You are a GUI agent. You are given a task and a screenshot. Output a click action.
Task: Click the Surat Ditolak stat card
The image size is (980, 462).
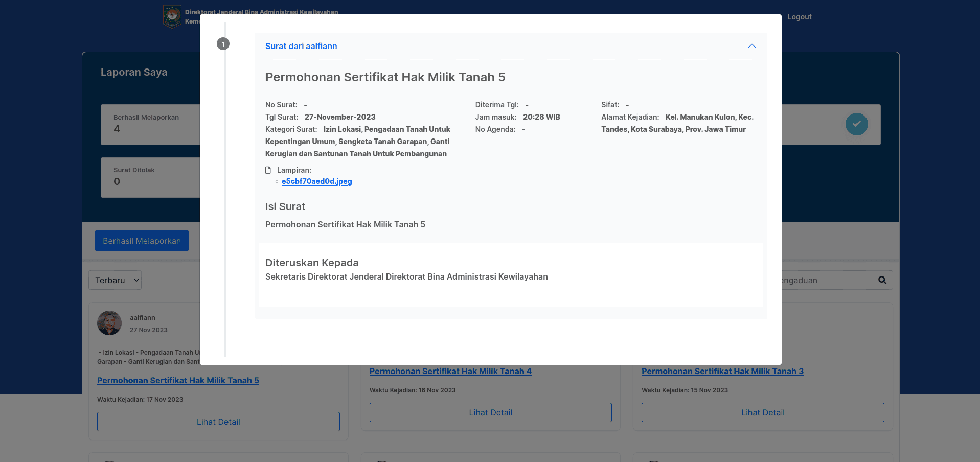[x=150, y=177]
